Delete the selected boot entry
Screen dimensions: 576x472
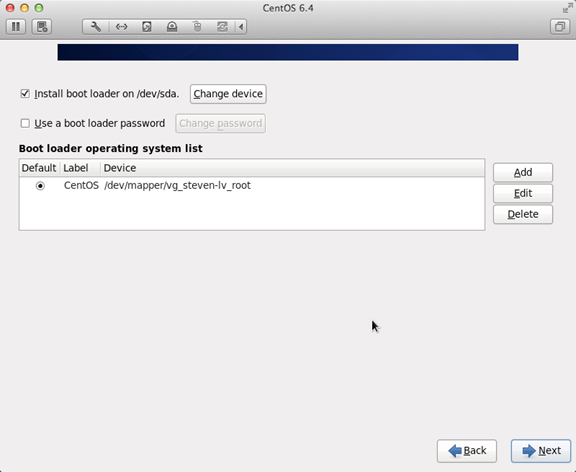523,214
